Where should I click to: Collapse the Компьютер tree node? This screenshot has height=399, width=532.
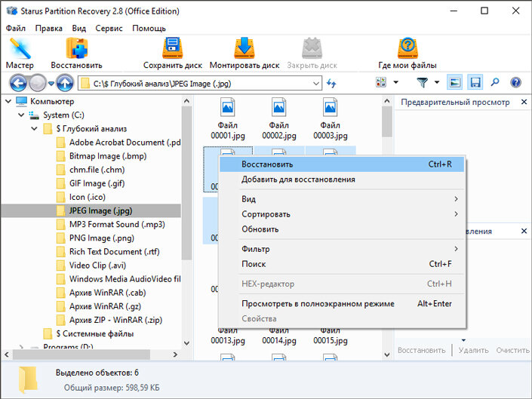(8, 101)
